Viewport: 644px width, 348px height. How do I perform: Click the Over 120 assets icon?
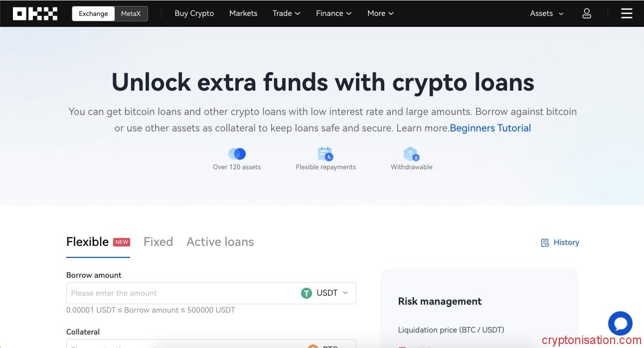point(237,154)
